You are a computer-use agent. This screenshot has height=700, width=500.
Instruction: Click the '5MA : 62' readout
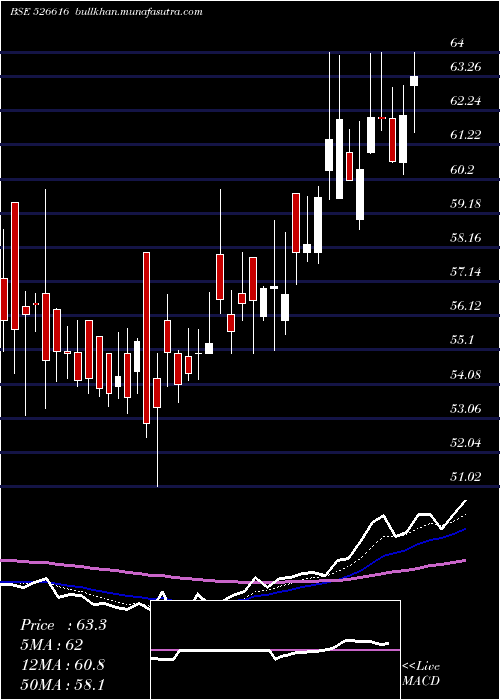click(x=52, y=645)
